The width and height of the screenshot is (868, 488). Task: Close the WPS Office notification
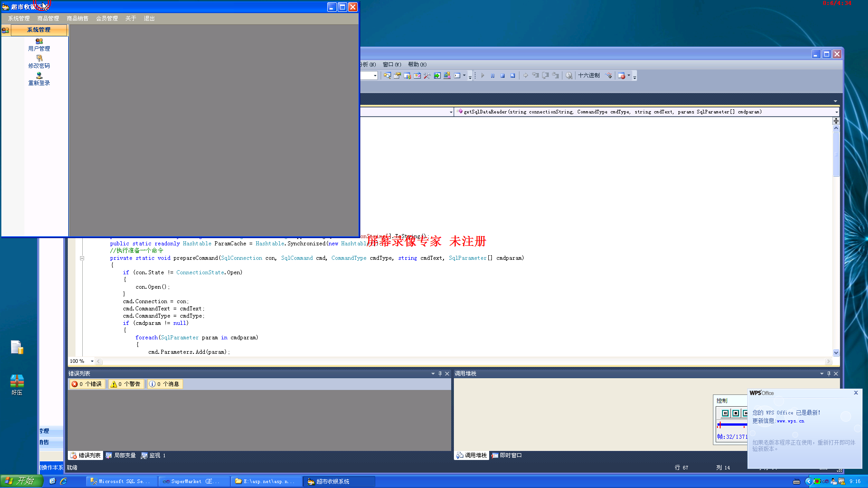click(x=856, y=393)
